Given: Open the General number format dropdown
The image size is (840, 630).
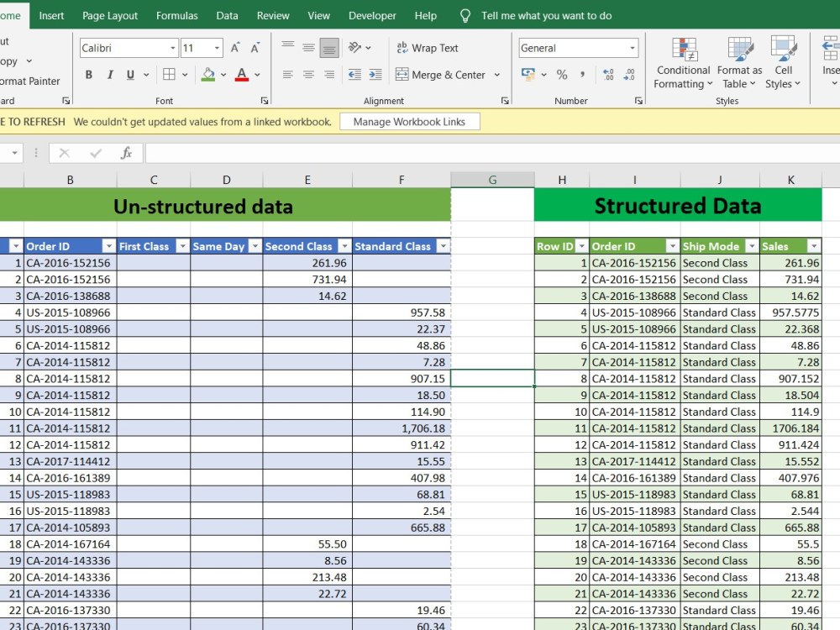Looking at the screenshot, I should 633,48.
